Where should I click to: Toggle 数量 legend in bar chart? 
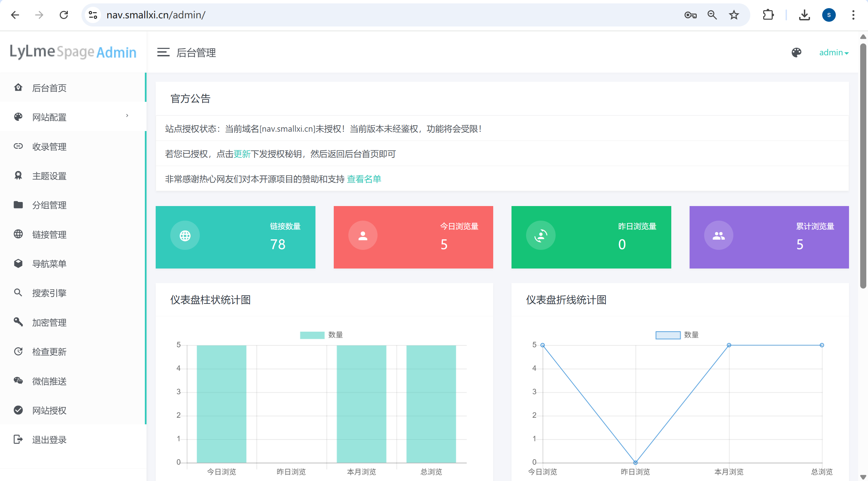tap(321, 335)
